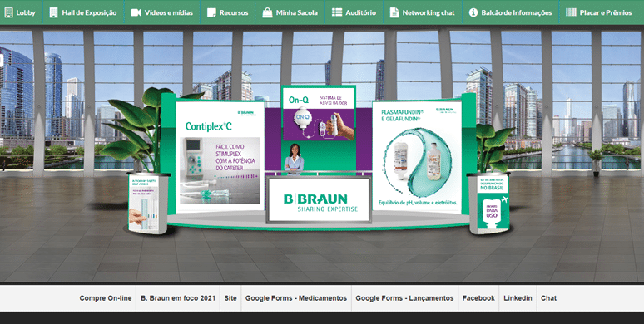Click the Auditório list icon

(337, 12)
